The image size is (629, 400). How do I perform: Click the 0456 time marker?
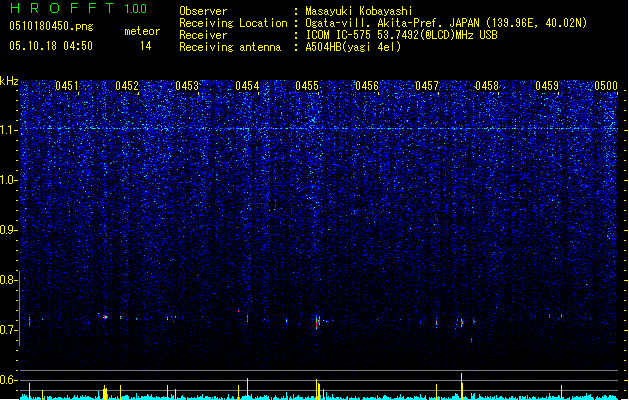[x=367, y=86]
